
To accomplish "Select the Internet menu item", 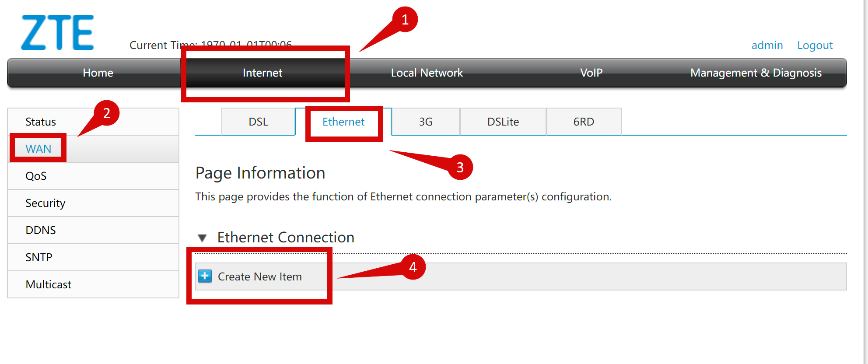I will (262, 73).
